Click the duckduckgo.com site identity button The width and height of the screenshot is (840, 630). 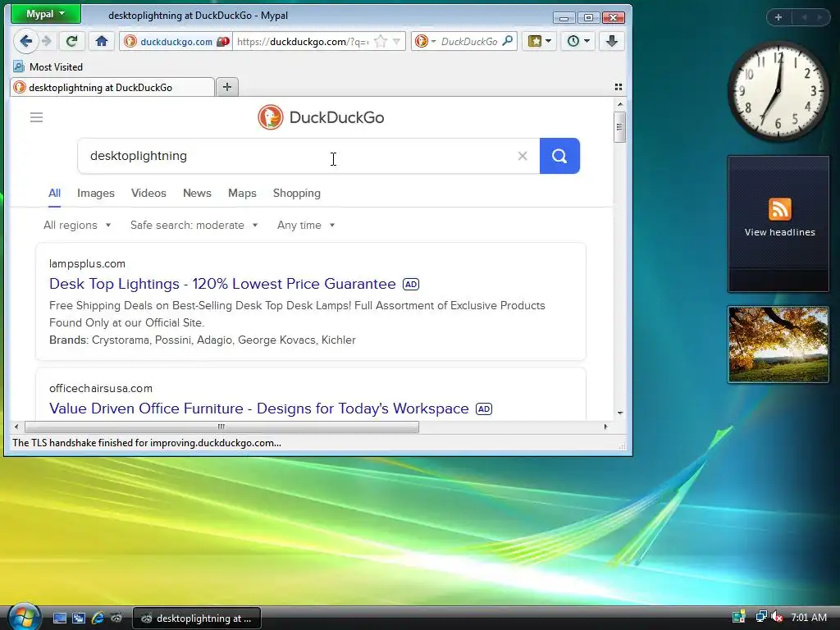(x=169, y=41)
